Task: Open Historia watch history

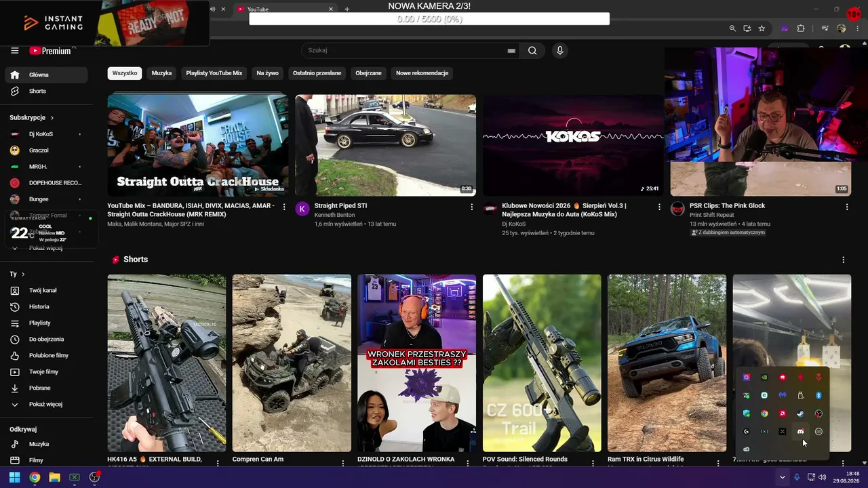Action: click(46, 306)
